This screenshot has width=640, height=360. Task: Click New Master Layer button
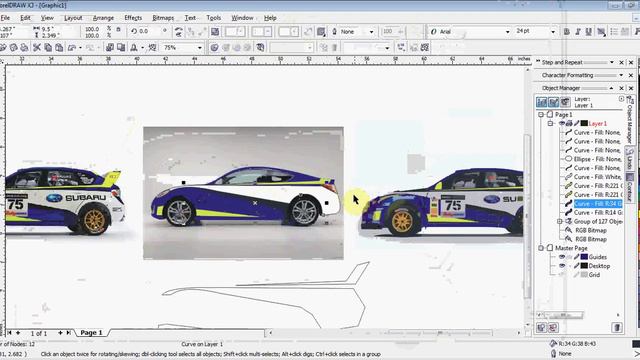tap(553, 327)
